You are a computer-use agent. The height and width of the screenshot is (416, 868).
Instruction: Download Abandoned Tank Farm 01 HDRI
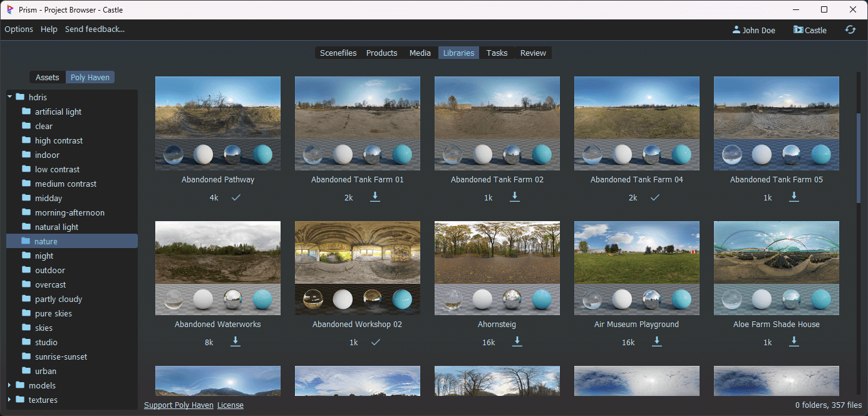(x=375, y=197)
